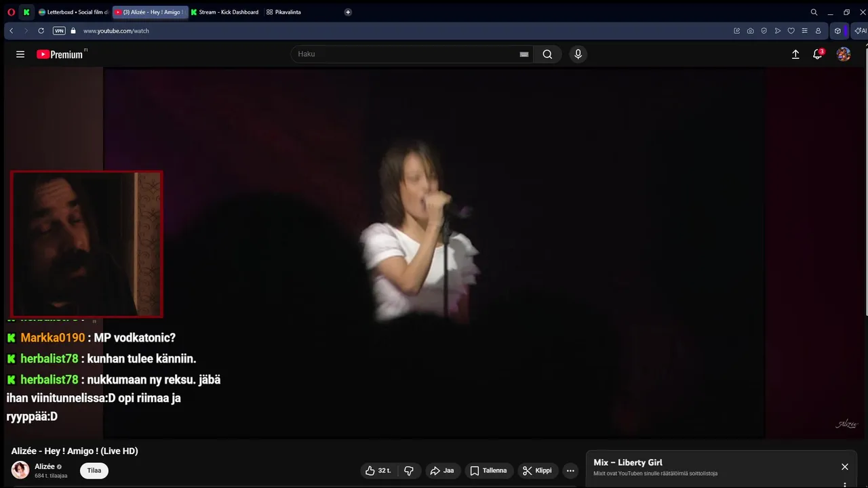View site security lock info

tap(73, 30)
